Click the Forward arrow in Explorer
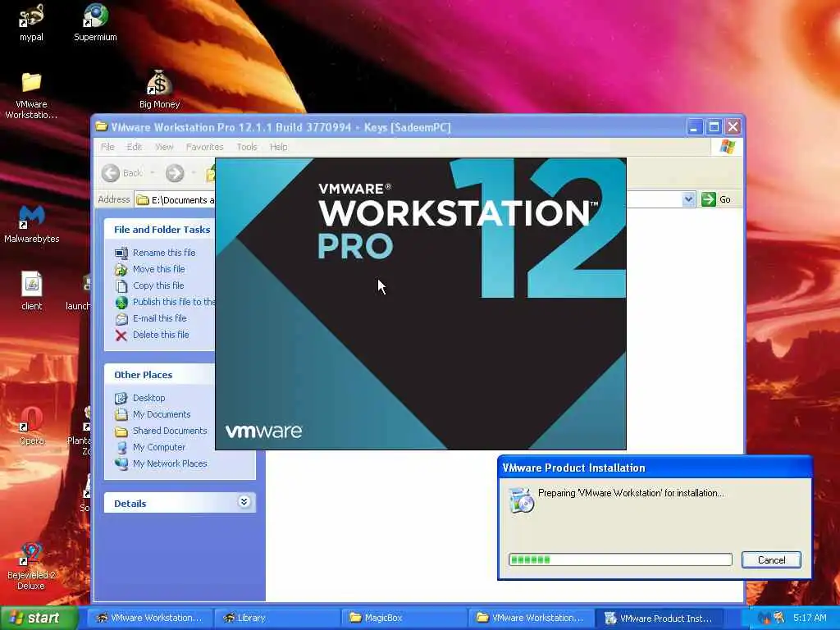This screenshot has height=630, width=840. pyautogui.click(x=175, y=173)
